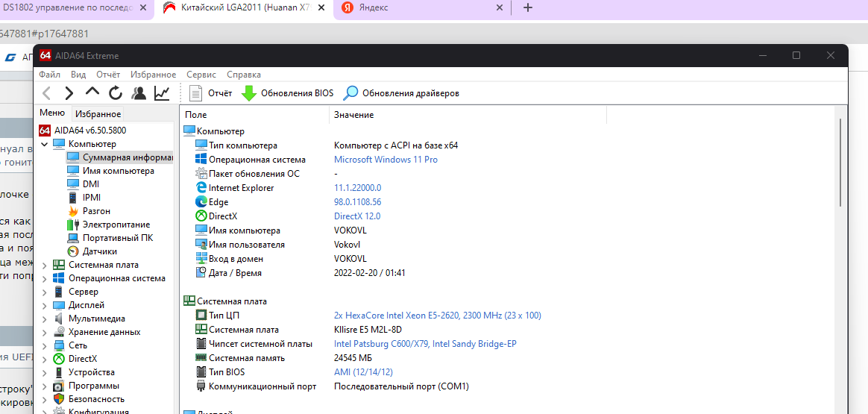Click Обновления BIOS green arrow button
The image size is (868, 414).
(x=288, y=93)
